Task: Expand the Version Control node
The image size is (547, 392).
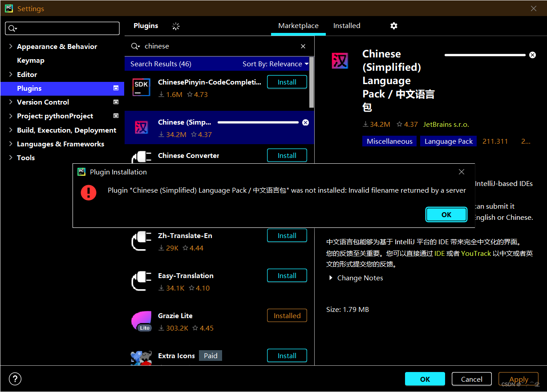Action: (x=11, y=102)
